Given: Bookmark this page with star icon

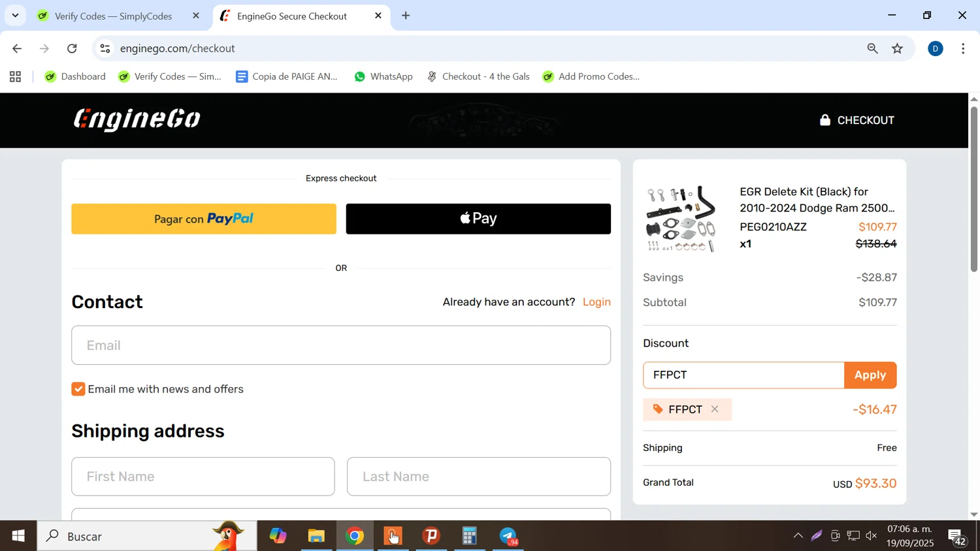Looking at the screenshot, I should [x=898, y=48].
